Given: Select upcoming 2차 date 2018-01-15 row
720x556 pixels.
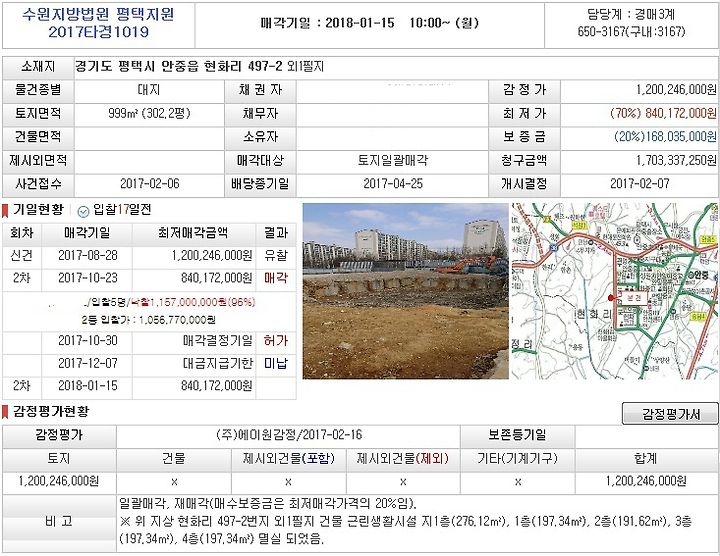Looking at the screenshot, I should 149,386.
